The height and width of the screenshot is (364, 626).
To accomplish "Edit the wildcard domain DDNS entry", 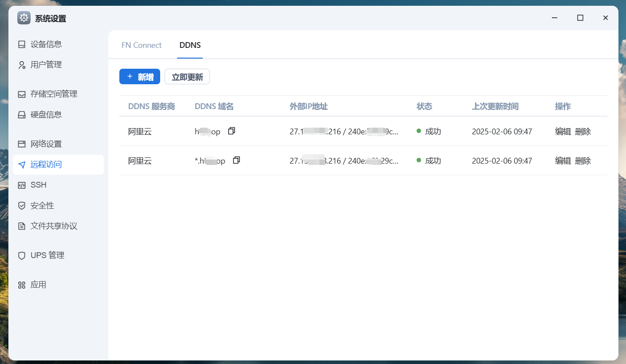I will point(563,160).
